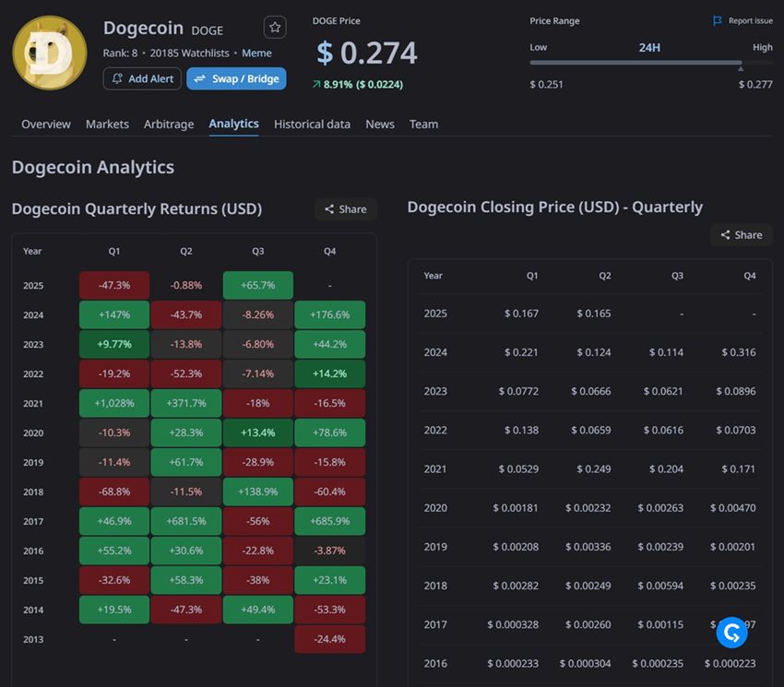This screenshot has width=784, height=687.
Task: Click the $ 0.249 closing price for 2021 Q2
Action: [x=594, y=469]
